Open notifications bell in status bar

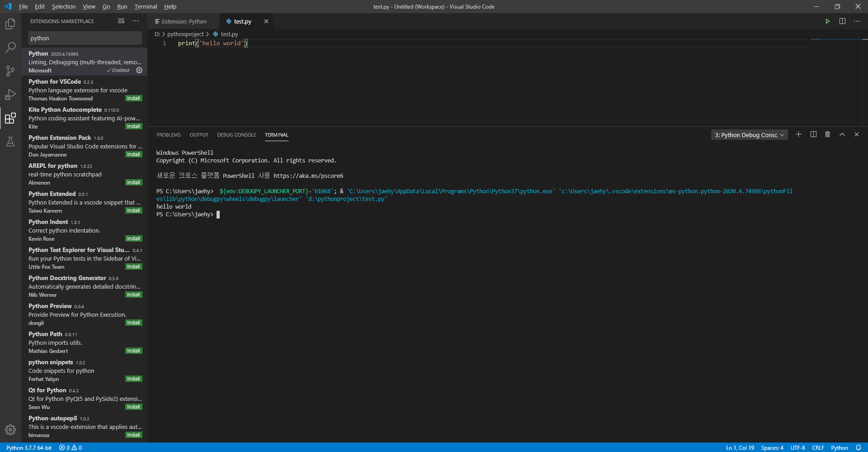tap(858, 447)
